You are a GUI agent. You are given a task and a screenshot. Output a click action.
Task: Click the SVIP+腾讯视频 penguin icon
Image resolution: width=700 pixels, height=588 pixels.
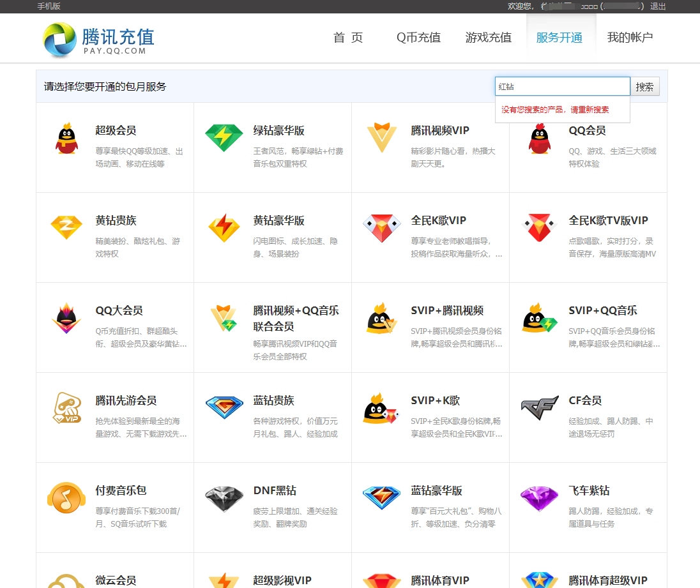382,318
